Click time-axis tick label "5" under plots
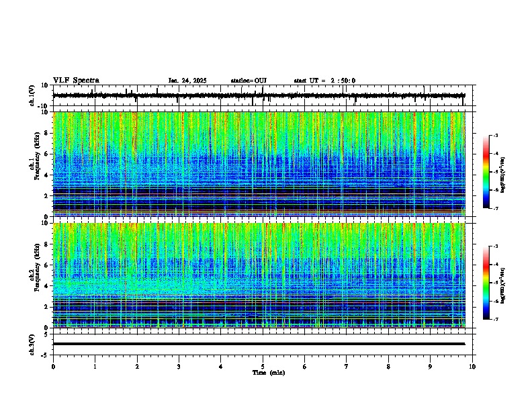Screen dimensions: 532x411 click(x=263, y=367)
